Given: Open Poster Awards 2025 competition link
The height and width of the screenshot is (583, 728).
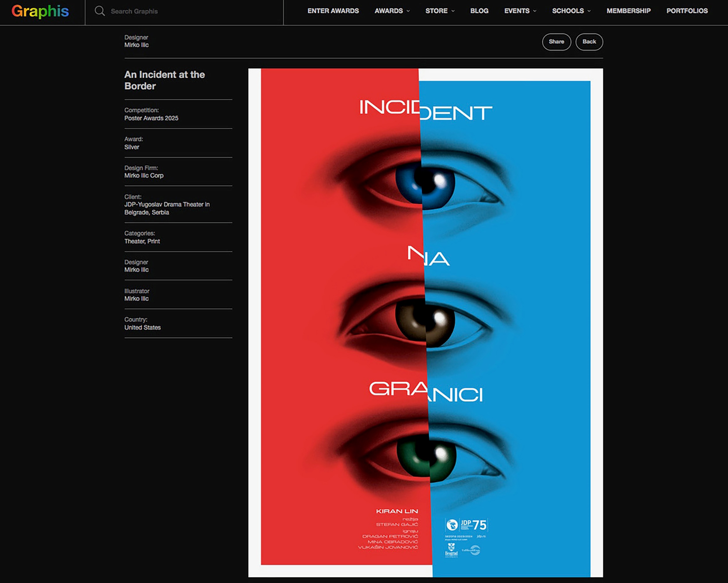Looking at the screenshot, I should pos(151,118).
